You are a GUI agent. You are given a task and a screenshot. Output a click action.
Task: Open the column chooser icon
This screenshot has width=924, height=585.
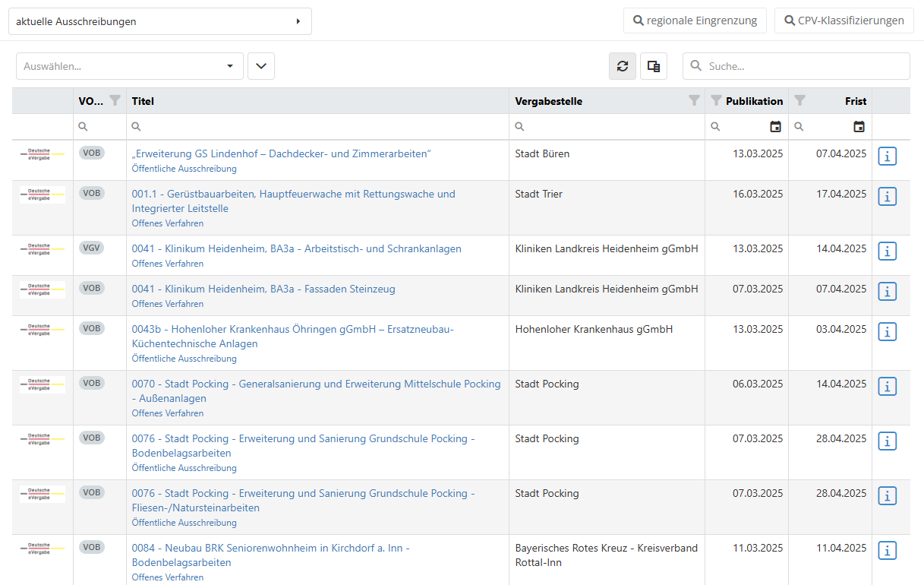click(653, 66)
